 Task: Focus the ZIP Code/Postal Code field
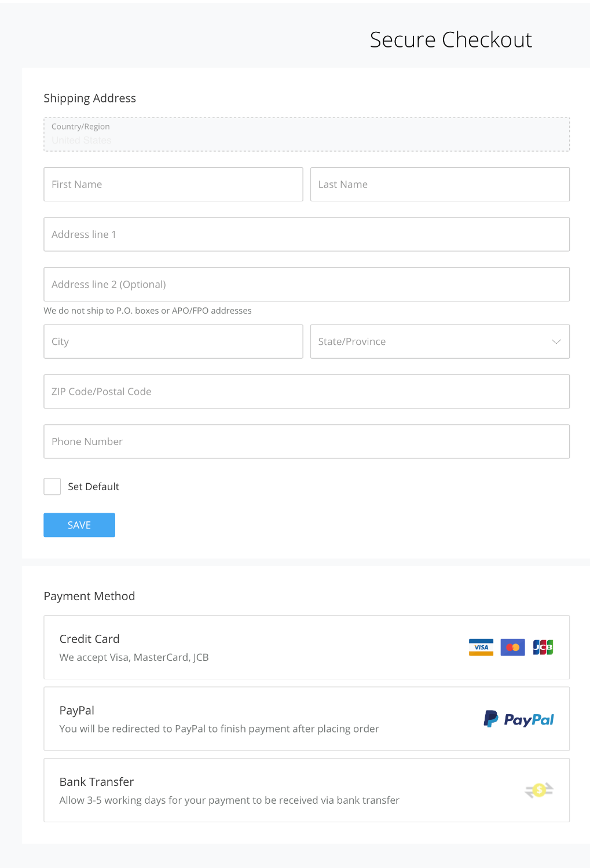pyautogui.click(x=306, y=392)
